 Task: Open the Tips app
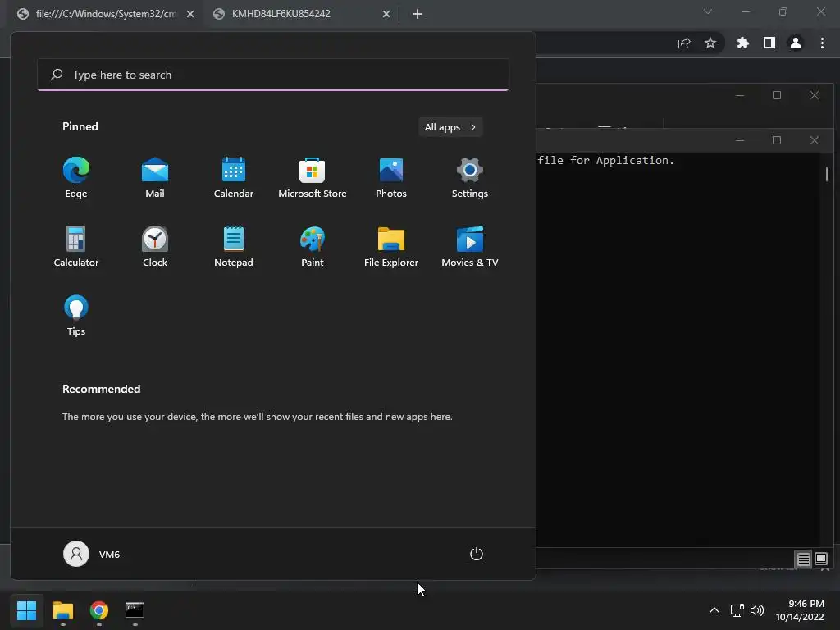click(76, 316)
